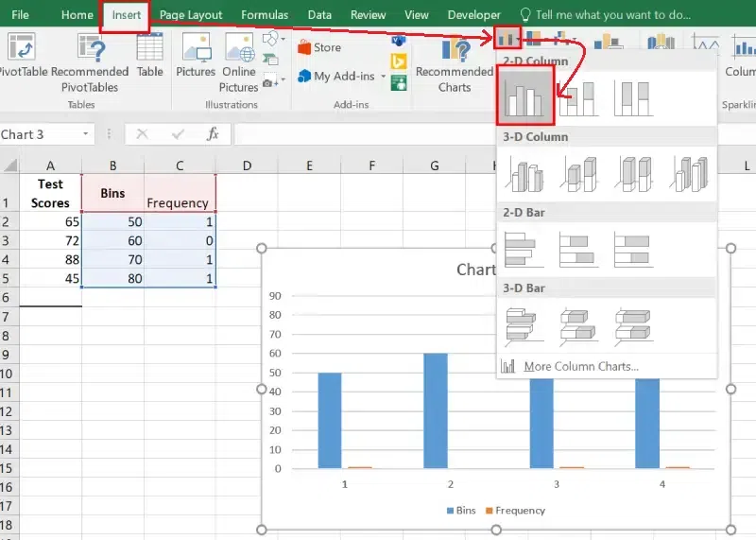Click the Bins header cell
756x540 pixels.
pos(112,193)
